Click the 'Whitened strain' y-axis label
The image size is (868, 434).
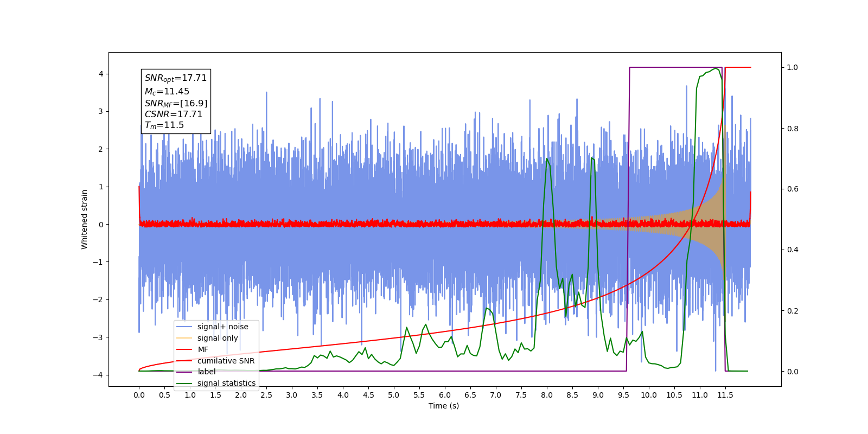[85, 219]
